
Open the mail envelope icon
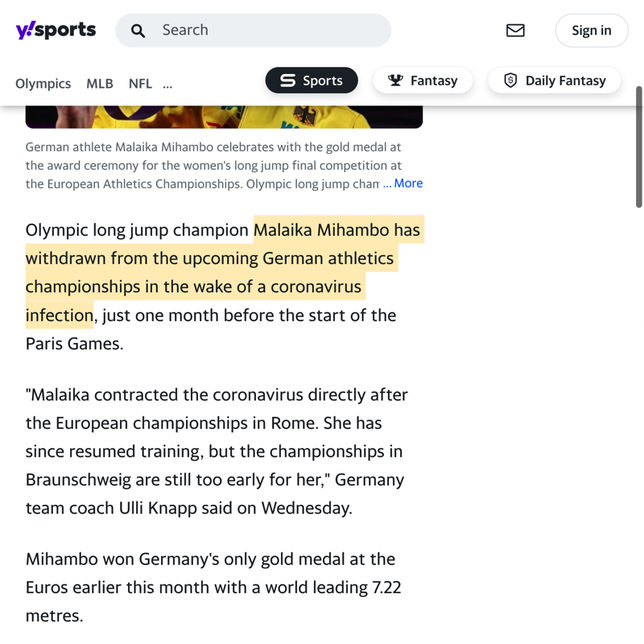pyautogui.click(x=515, y=31)
